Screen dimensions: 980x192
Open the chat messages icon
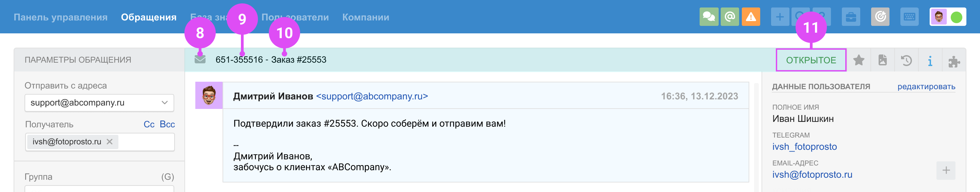click(708, 17)
